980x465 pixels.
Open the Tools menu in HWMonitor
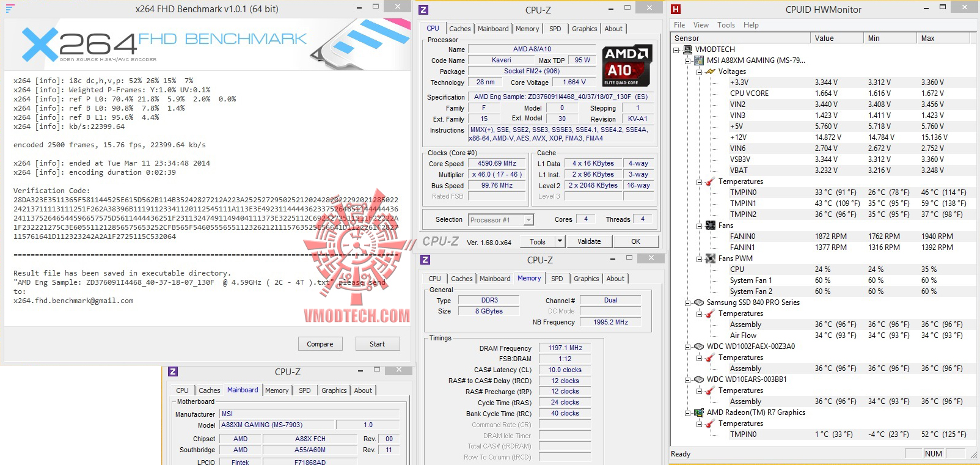pyautogui.click(x=726, y=25)
